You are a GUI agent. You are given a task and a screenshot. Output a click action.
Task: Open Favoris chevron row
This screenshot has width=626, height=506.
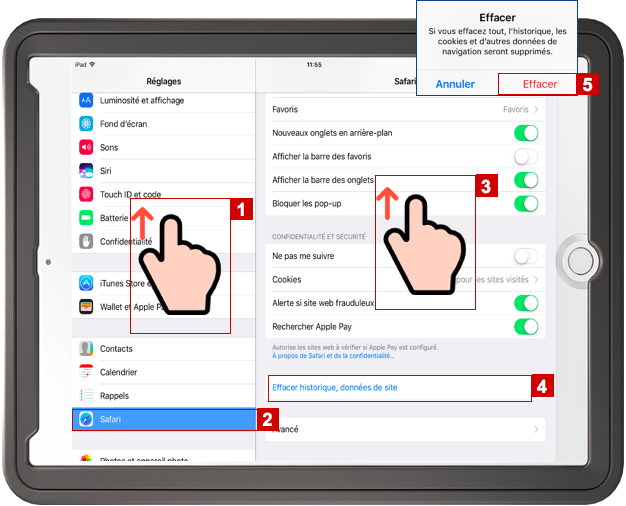point(405,109)
